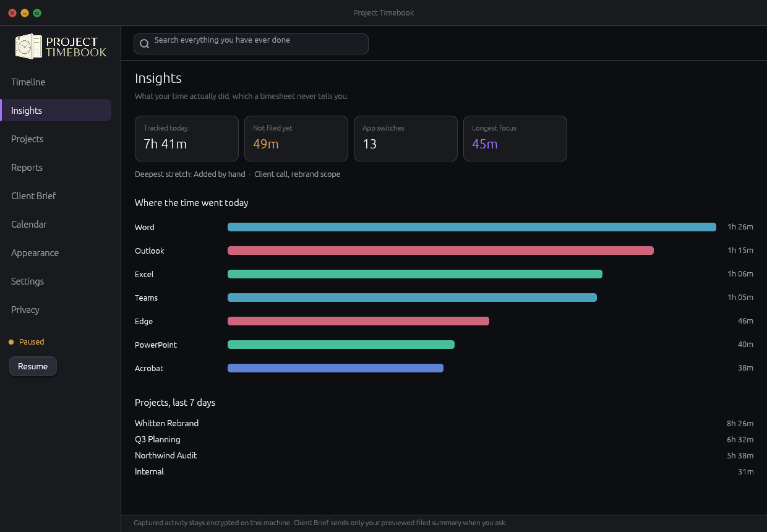Viewport: 767px width, 532px height.
Task: Click the Not filed yet 49m card
Action: pyautogui.click(x=296, y=139)
